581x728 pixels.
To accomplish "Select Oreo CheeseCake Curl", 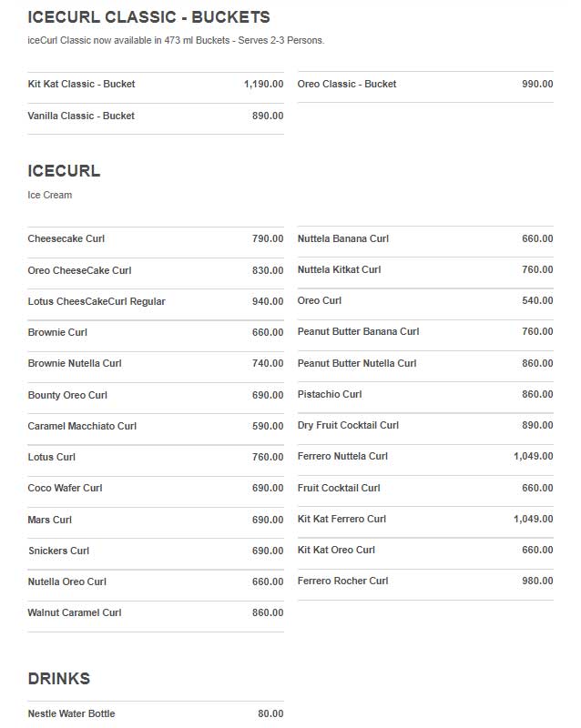I will coord(156,270).
